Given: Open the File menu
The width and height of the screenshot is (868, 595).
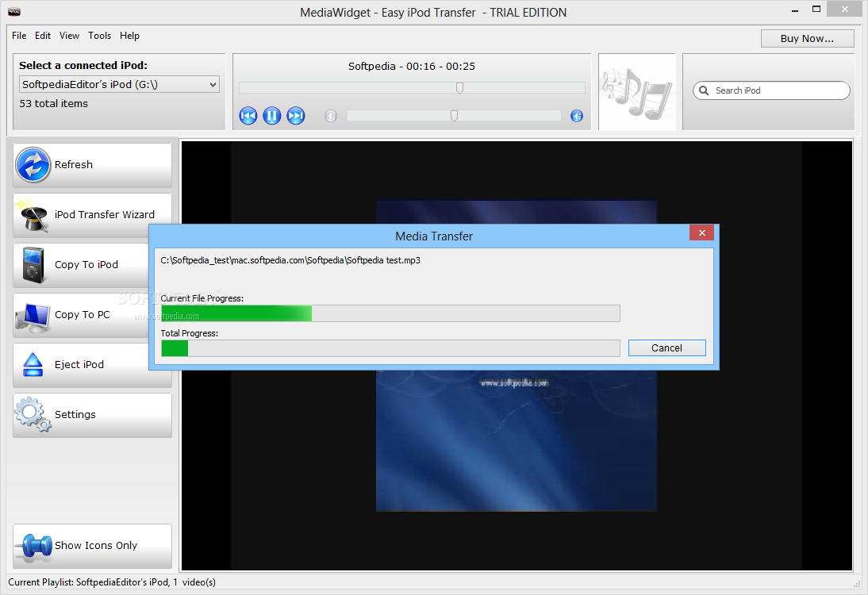Looking at the screenshot, I should click(19, 36).
